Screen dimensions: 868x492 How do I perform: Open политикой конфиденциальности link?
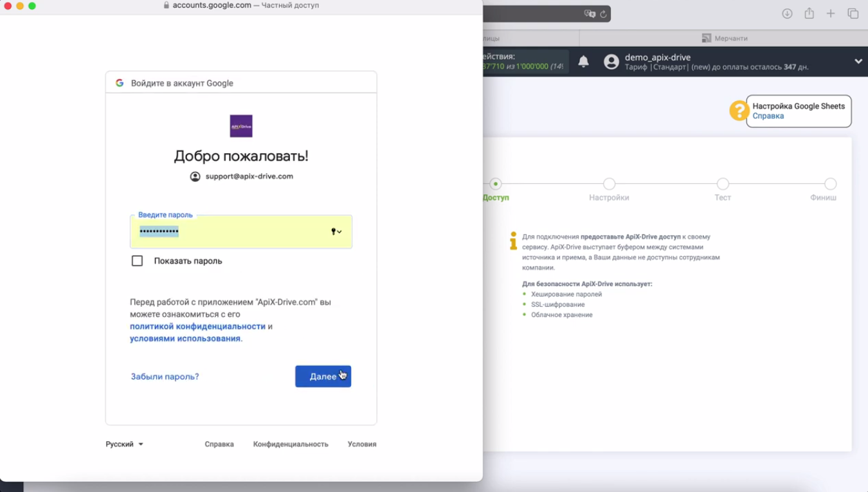point(197,326)
